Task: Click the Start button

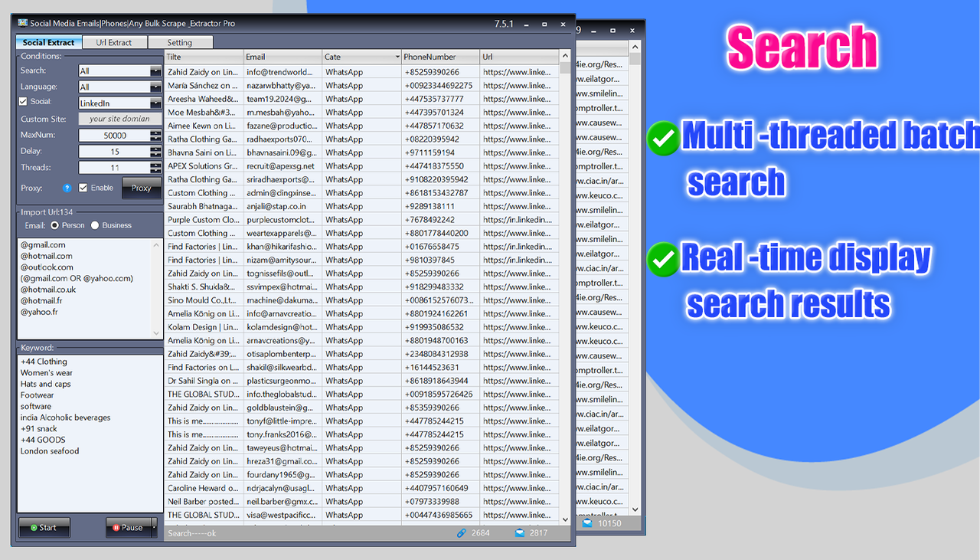Action: click(44, 527)
